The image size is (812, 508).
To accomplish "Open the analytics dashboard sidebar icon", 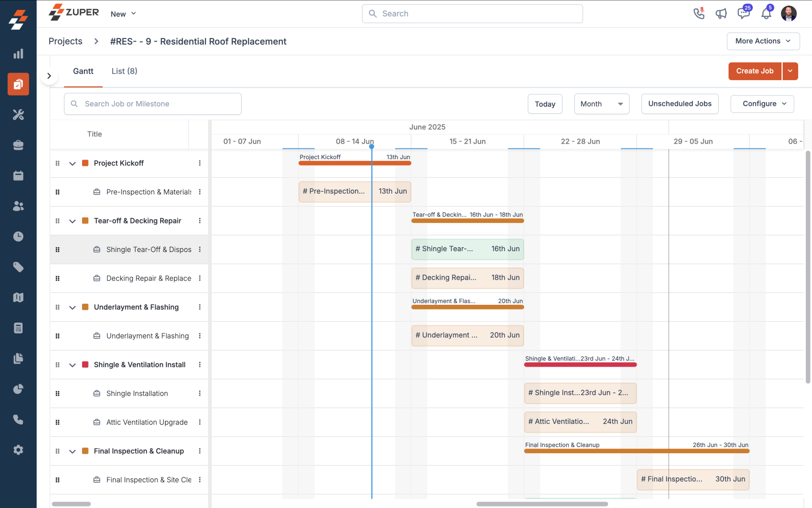I will (x=18, y=54).
